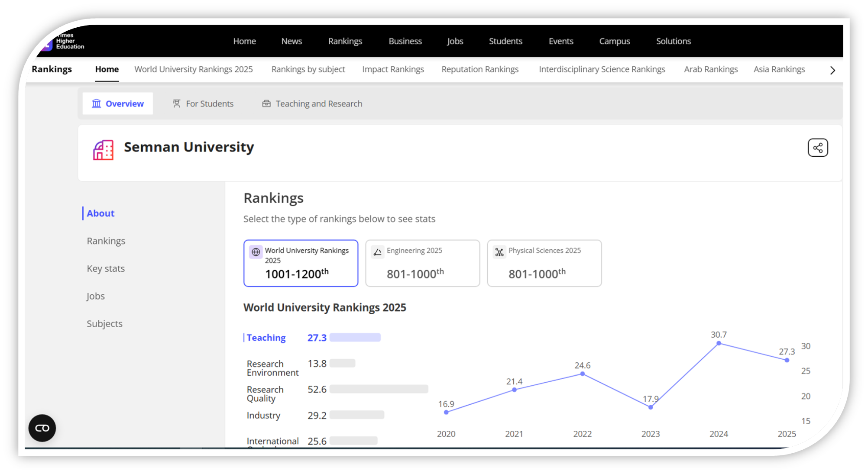868x474 pixels.
Task: Click the Semnan University building icon
Action: click(103, 150)
